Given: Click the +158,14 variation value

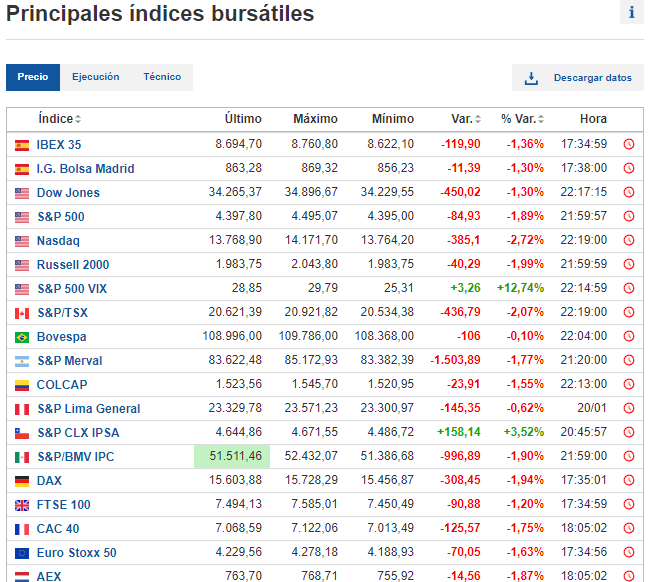Looking at the screenshot, I should [x=459, y=432].
